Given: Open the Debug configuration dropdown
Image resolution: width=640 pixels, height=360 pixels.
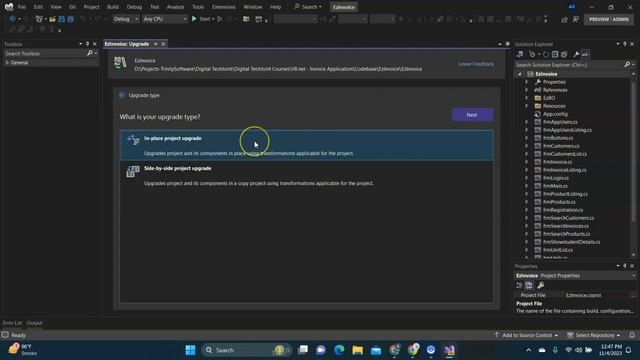Looking at the screenshot, I should pyautogui.click(x=125, y=19).
